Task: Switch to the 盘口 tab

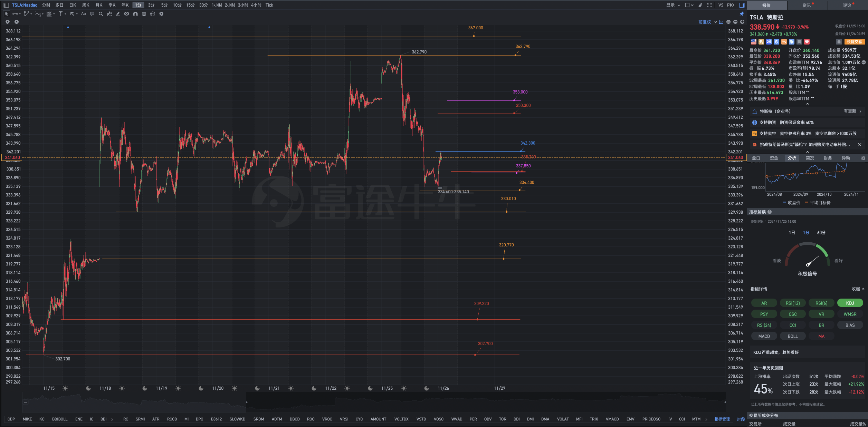Action: [756, 158]
